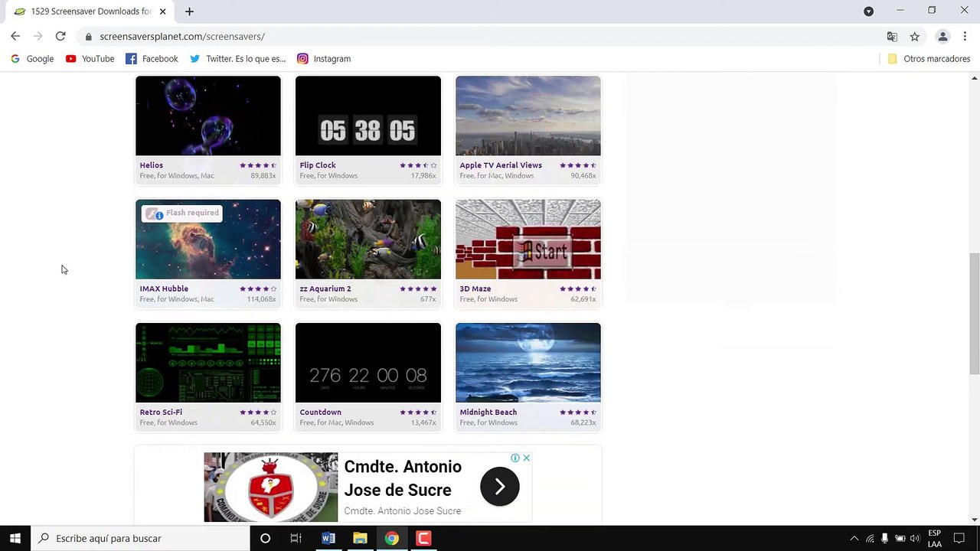Switch the ESP LAA input language
The height and width of the screenshot is (551, 980).
pyautogui.click(x=935, y=538)
